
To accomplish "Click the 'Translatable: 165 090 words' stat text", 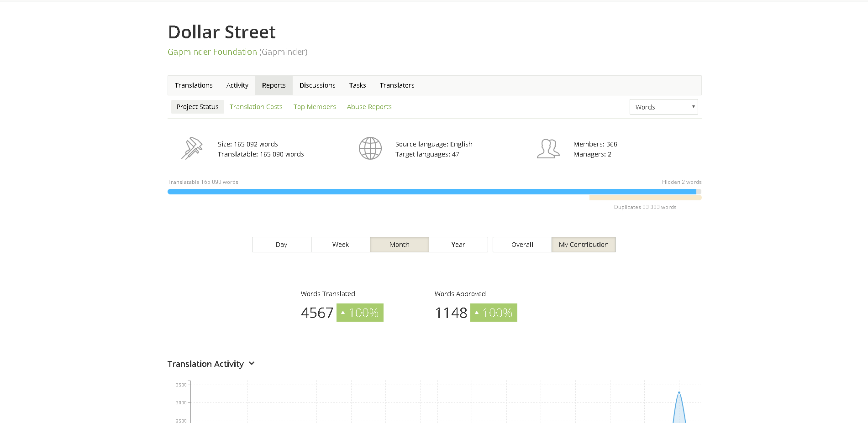I will 261,154.
